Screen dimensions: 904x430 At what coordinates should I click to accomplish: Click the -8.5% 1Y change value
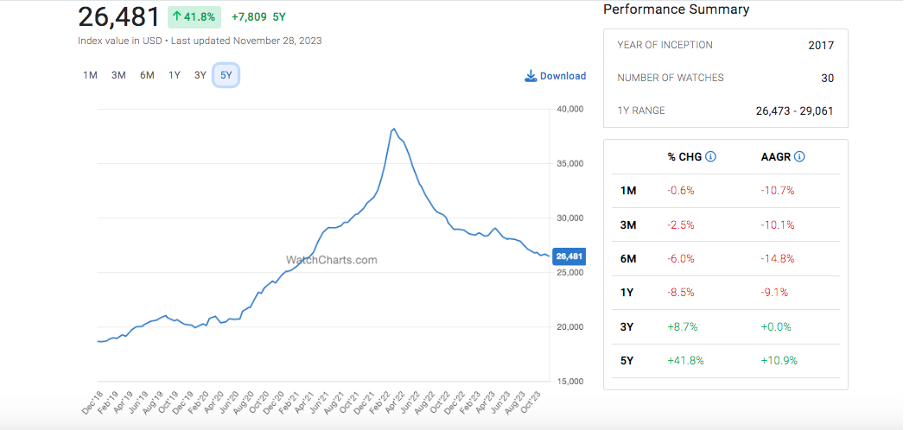[x=681, y=293]
